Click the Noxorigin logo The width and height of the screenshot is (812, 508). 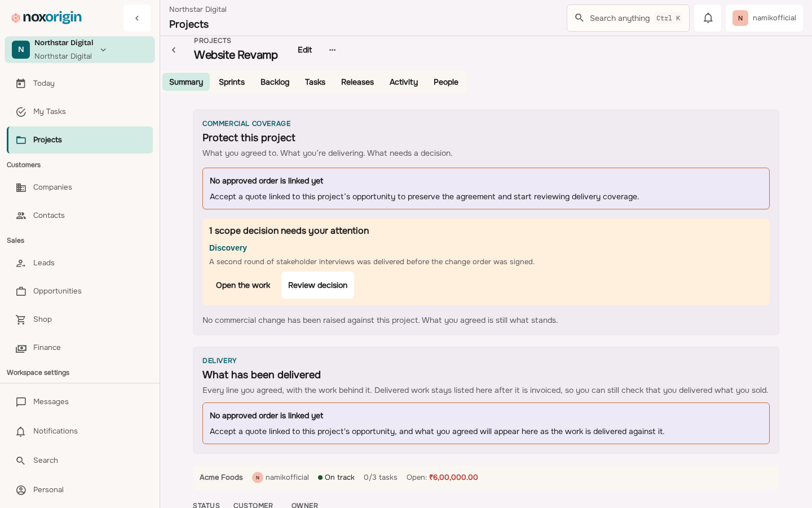[47, 18]
